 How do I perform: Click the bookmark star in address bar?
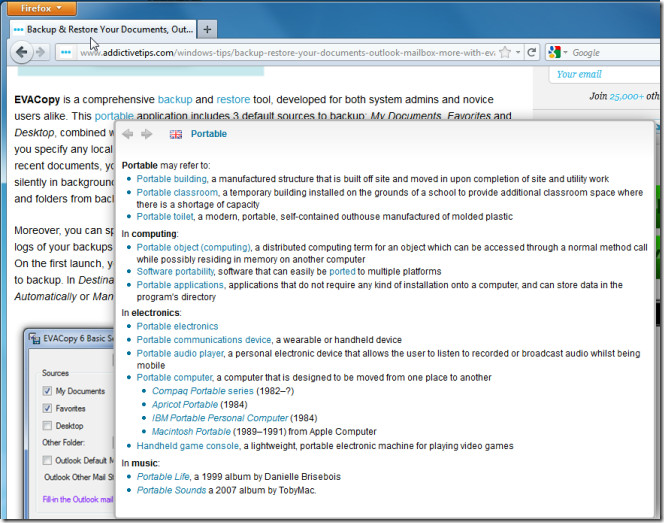click(506, 52)
